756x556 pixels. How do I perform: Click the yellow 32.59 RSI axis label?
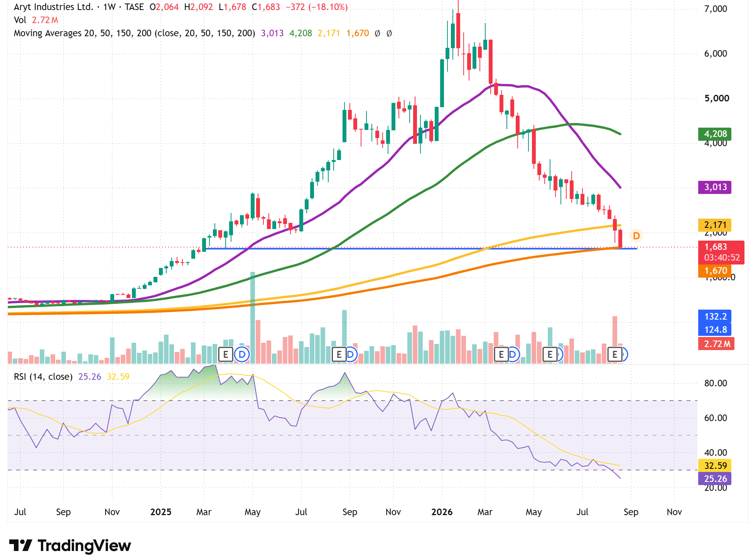click(715, 465)
